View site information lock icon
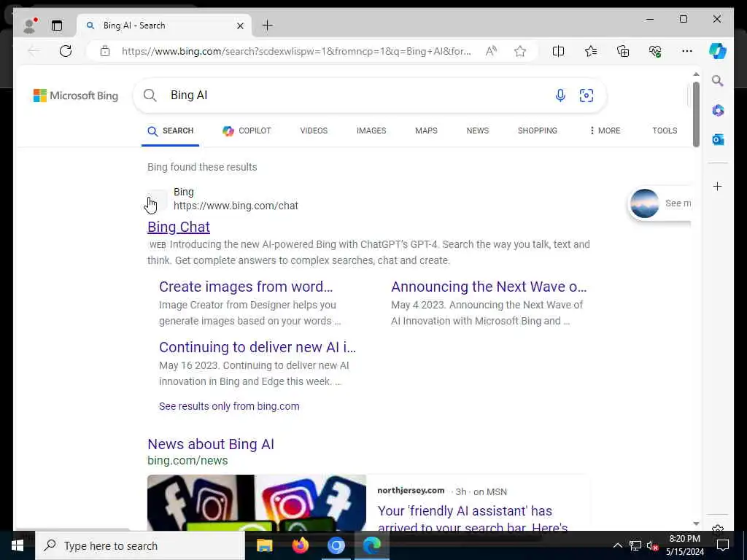The height and width of the screenshot is (560, 747). coord(105,51)
